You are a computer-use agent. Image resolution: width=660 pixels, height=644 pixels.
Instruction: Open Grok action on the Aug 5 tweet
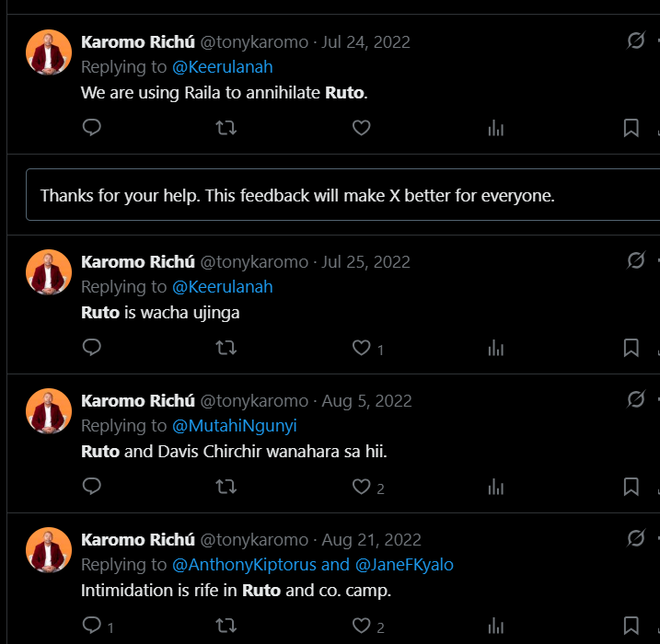tap(635, 399)
